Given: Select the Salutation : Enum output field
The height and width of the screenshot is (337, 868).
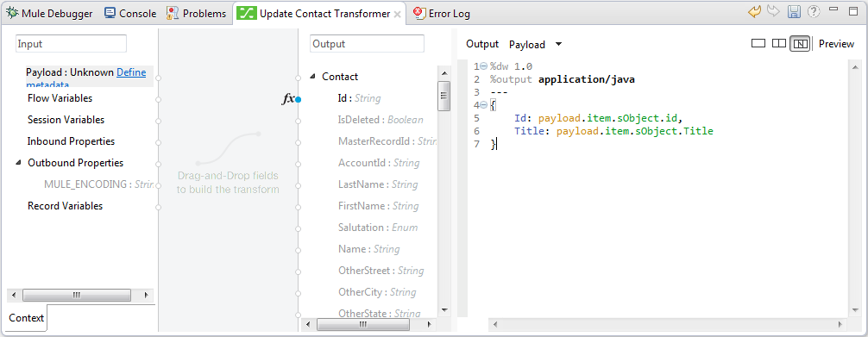Looking at the screenshot, I should pos(378,228).
